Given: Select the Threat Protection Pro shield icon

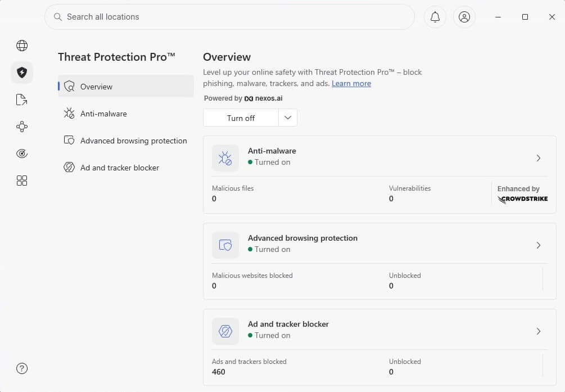Looking at the screenshot, I should point(21,72).
